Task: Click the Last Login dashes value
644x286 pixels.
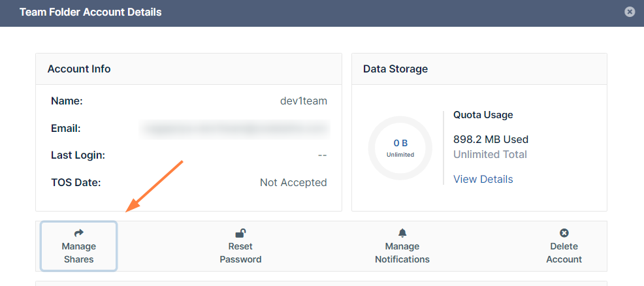Action: point(322,155)
